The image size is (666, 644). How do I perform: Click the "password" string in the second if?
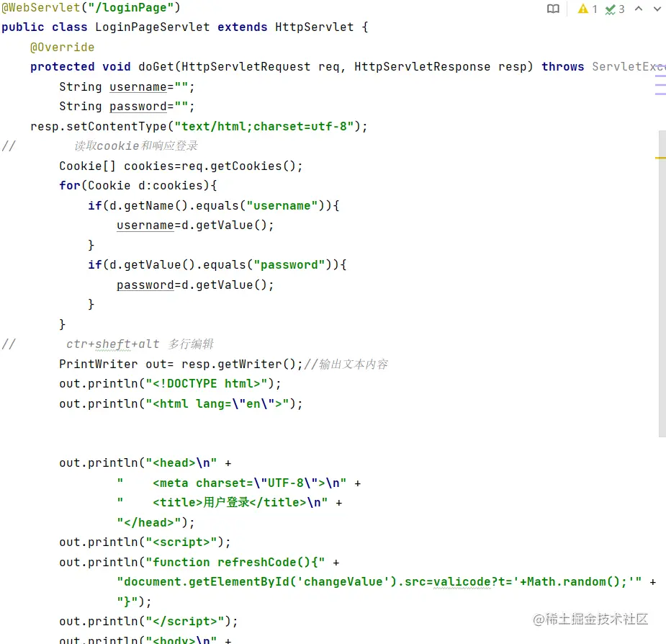coord(289,265)
